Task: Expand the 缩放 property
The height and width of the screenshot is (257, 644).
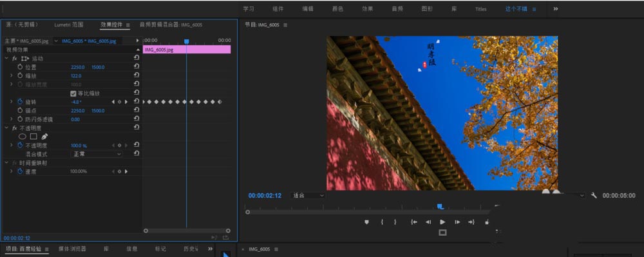Action: pyautogui.click(x=12, y=75)
